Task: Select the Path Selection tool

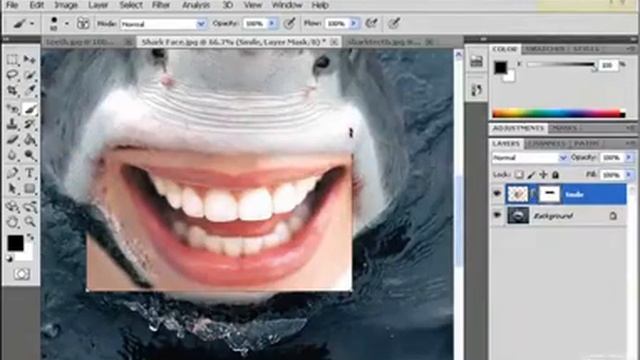Action: 12,189
